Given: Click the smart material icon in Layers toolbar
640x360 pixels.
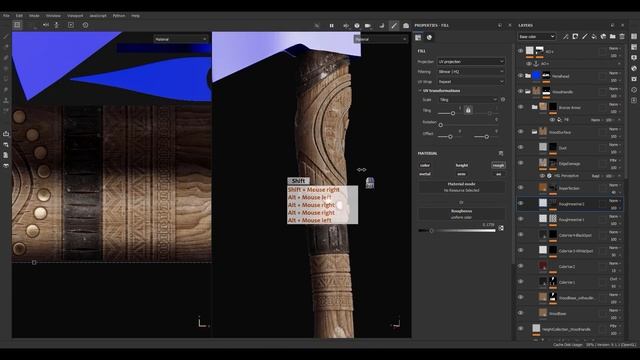Looking at the screenshot, I should click(x=603, y=36).
